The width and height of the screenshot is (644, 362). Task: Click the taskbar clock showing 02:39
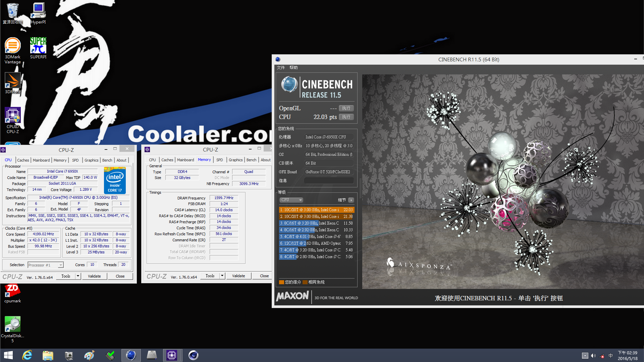click(x=628, y=355)
